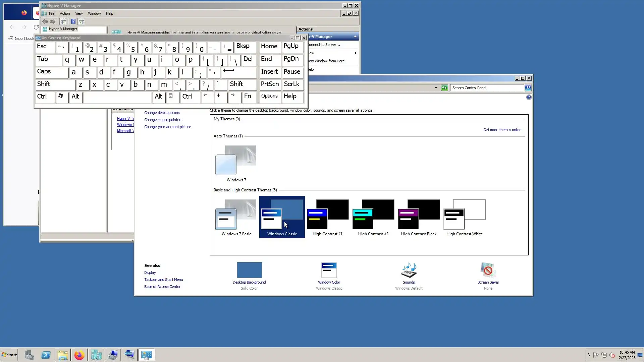Image resolution: width=644 pixels, height=362 pixels.
Task: Open the Screen Saver settings icon
Action: [x=488, y=270]
